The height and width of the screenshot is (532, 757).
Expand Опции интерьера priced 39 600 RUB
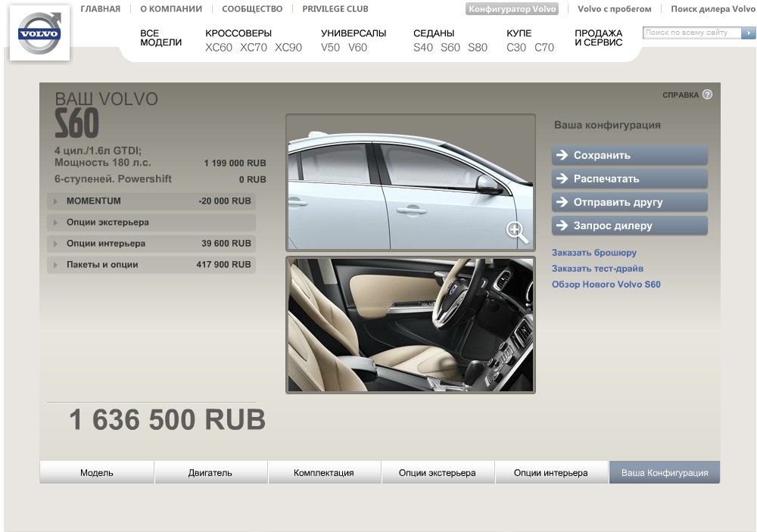(56, 244)
